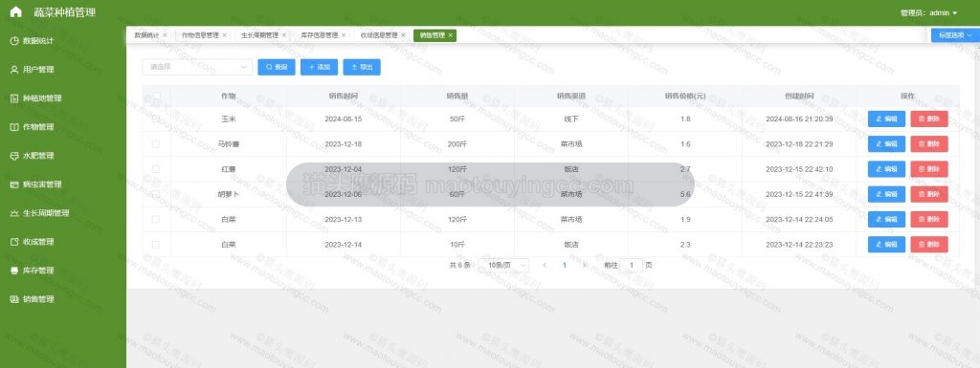
Task: Toggle the select-all header checkbox
Action: (156, 96)
